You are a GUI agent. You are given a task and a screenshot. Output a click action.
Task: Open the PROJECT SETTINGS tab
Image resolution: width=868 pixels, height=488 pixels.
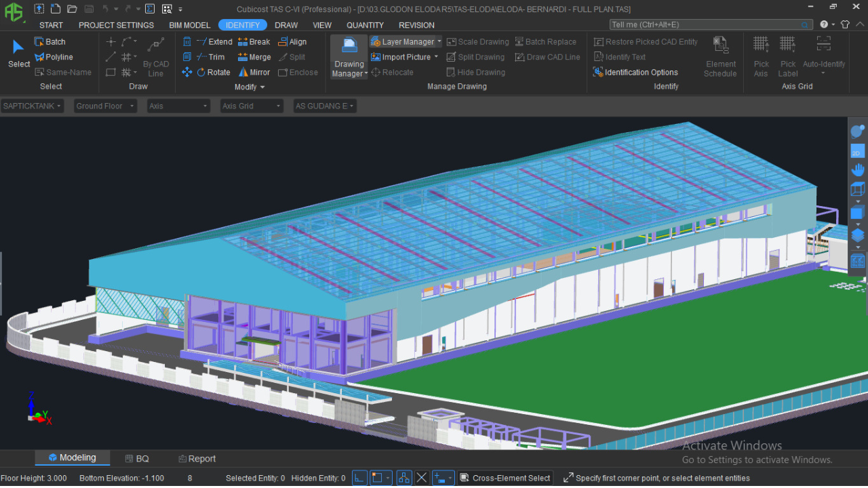pos(116,25)
